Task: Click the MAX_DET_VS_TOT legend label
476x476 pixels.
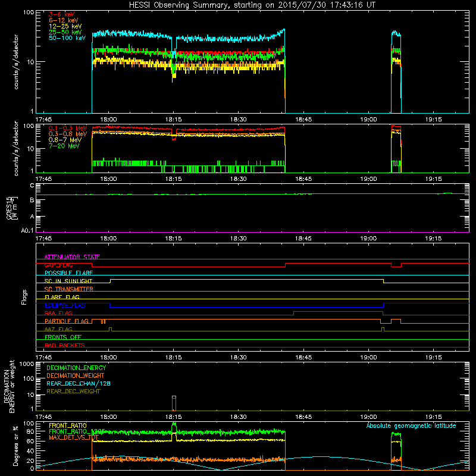Action: [x=73, y=437]
